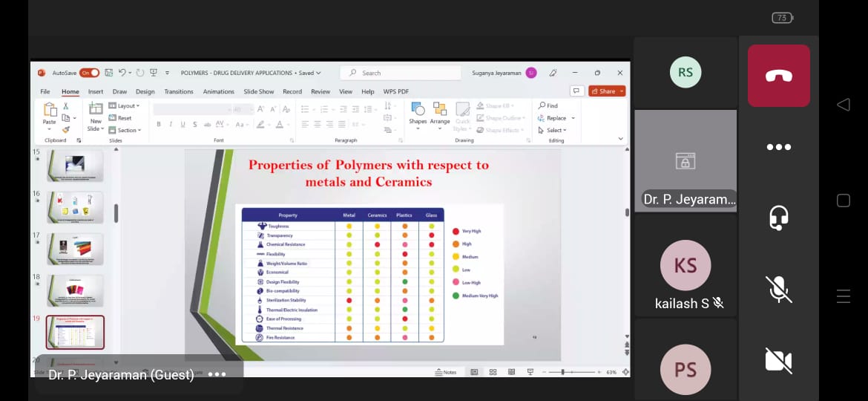868x401 pixels.
Task: Click the red Share button
Action: (x=607, y=91)
